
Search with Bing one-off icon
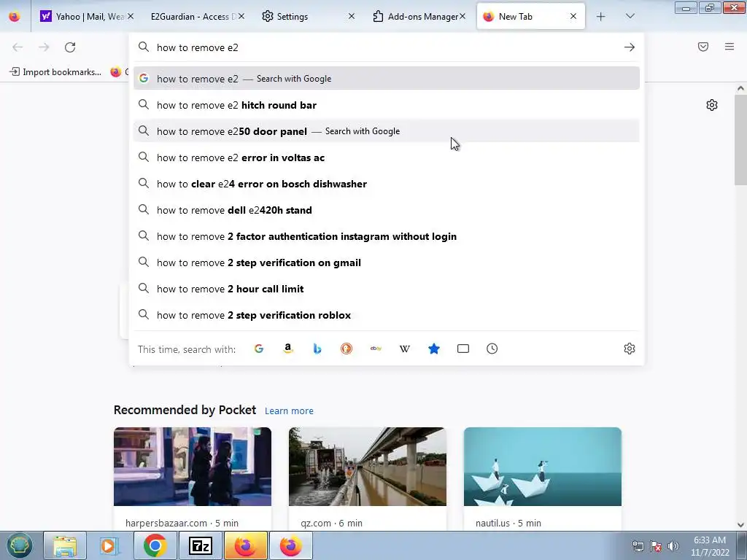tap(317, 349)
